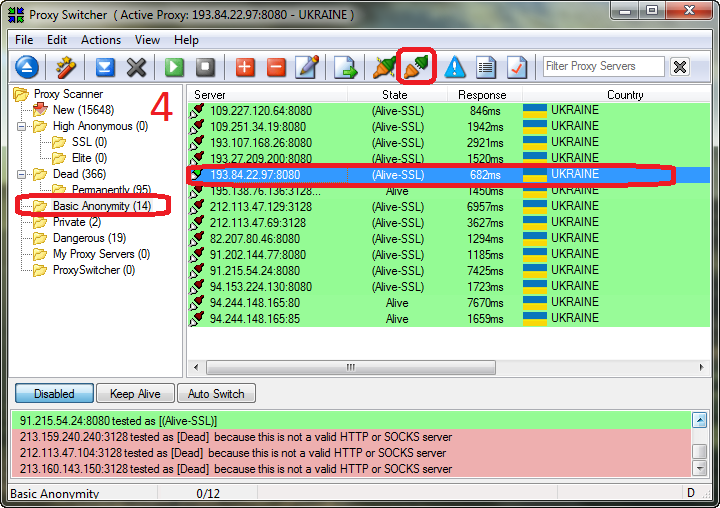Image resolution: width=720 pixels, height=508 pixels.
Task: Click the server list right scroll arrow
Action: pos(701,367)
